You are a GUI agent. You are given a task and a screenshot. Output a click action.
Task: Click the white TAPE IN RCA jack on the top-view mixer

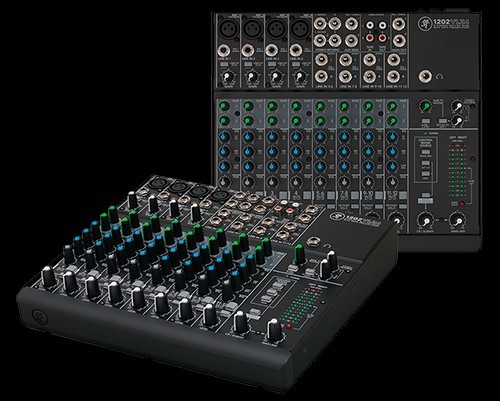click(x=370, y=25)
